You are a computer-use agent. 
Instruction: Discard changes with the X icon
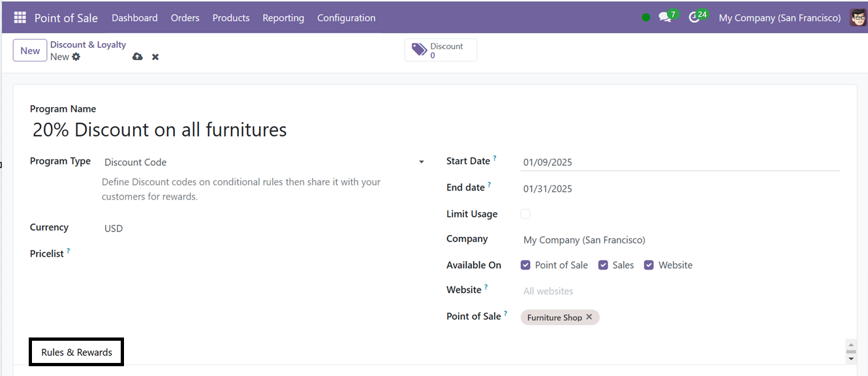click(x=155, y=57)
